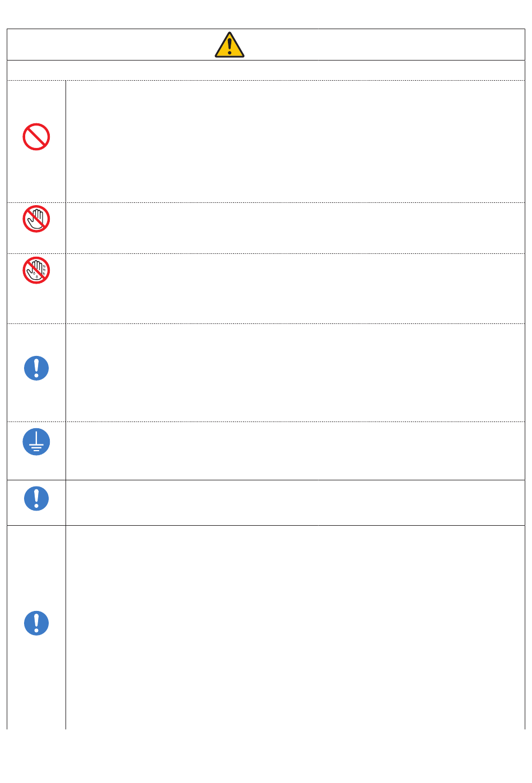Click the do-not-touch hand icon
Screen dimensions: 532x783
36,219
